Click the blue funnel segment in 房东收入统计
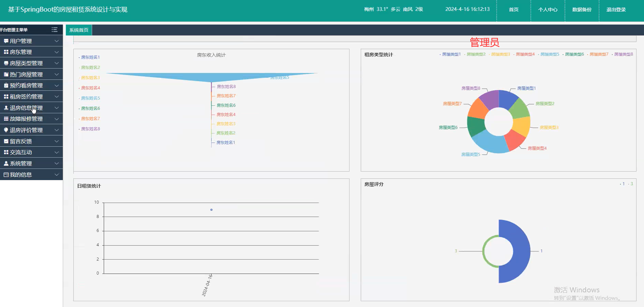Viewport: 644px width, 307px height. pos(211,77)
